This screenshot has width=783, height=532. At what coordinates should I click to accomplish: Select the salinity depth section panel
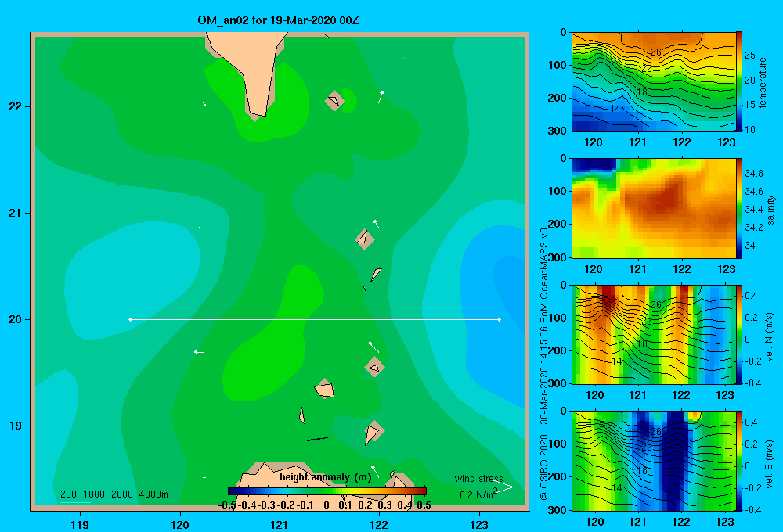point(654,208)
